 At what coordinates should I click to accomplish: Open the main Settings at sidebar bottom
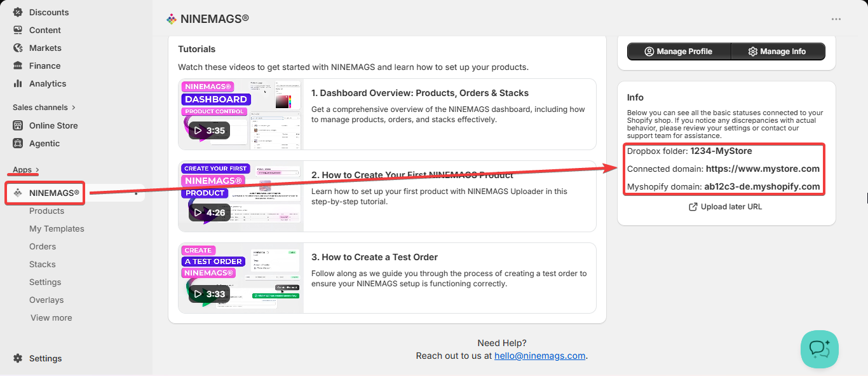click(46, 358)
